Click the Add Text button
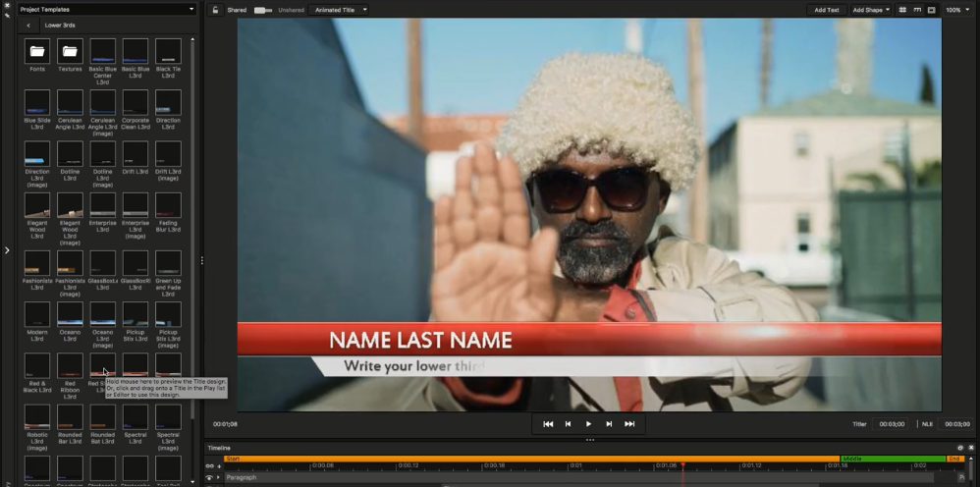 pyautogui.click(x=827, y=10)
